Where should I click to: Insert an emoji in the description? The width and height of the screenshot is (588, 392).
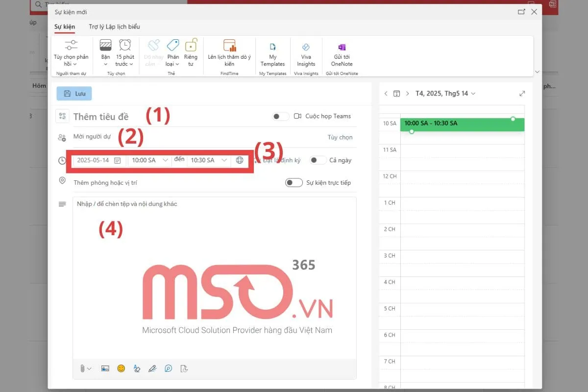click(x=121, y=368)
